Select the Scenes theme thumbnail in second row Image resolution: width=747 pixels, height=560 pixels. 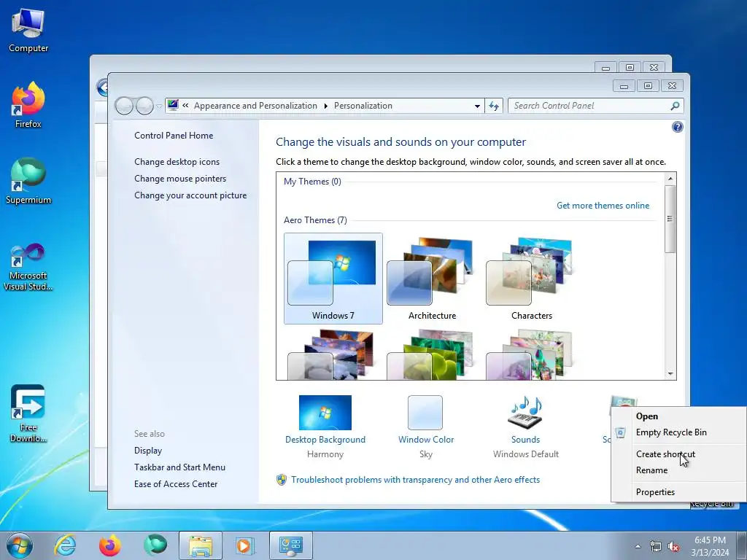click(531, 354)
